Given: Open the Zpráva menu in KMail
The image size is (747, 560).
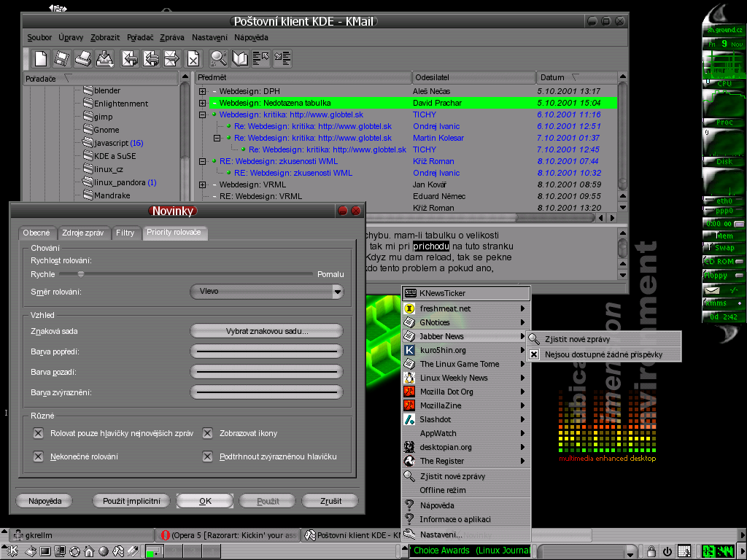Looking at the screenshot, I should click(172, 37).
